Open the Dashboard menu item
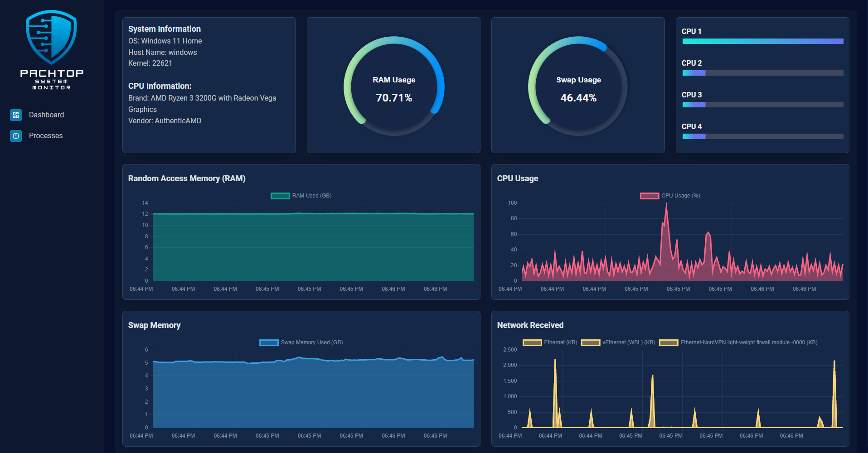Screen dimensions: 868x453 pyautogui.click(x=46, y=115)
